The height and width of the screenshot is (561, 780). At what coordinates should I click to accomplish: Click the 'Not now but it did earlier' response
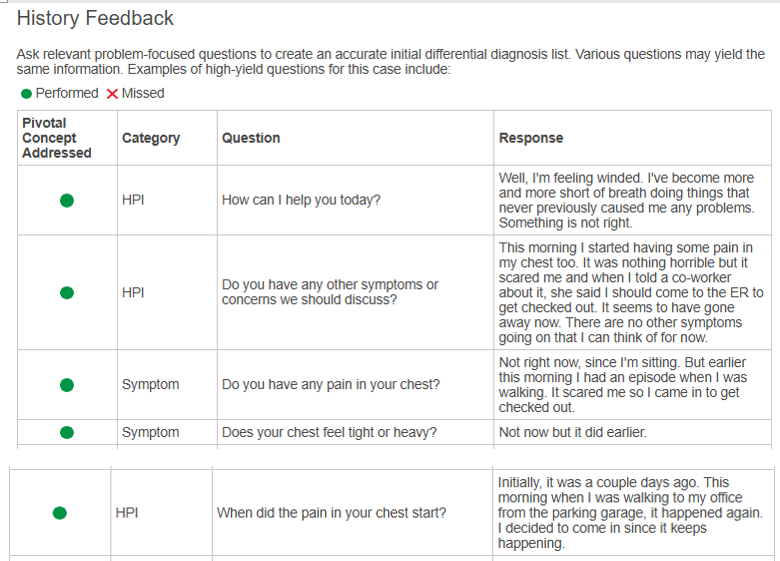coord(573,433)
